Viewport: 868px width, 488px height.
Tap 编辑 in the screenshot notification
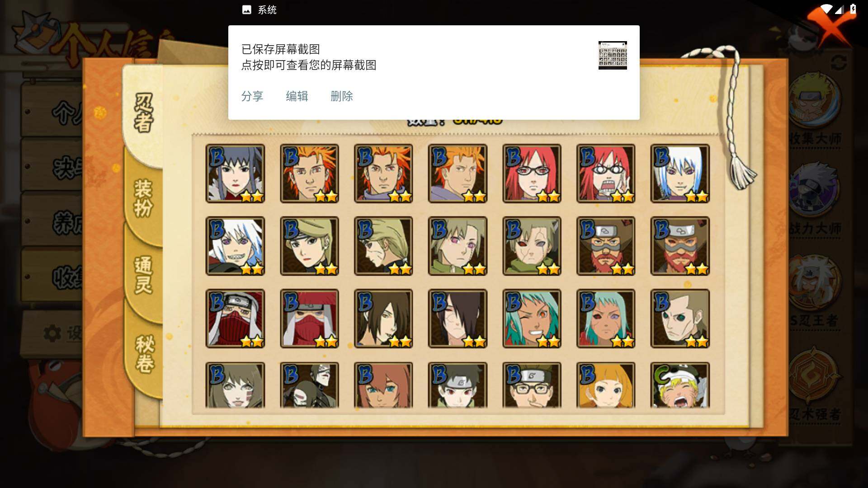coord(297,96)
